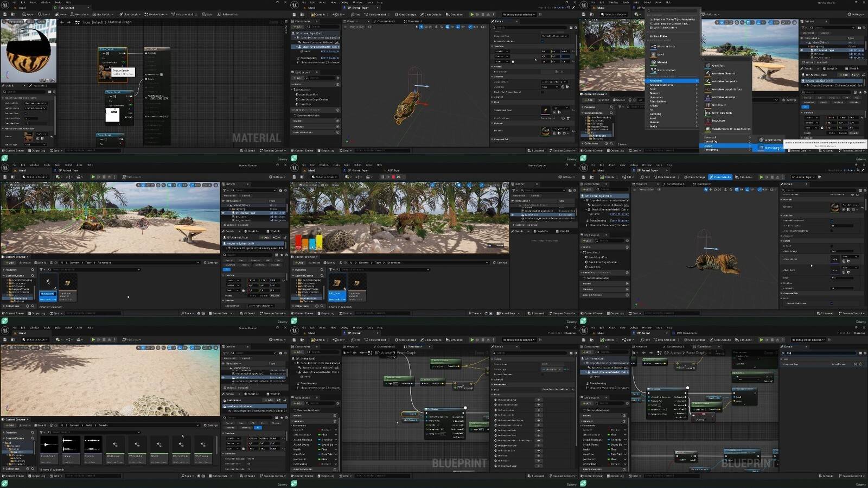Click Save All in the Animations content browser
The width and height of the screenshot is (868, 488).
coord(40,263)
